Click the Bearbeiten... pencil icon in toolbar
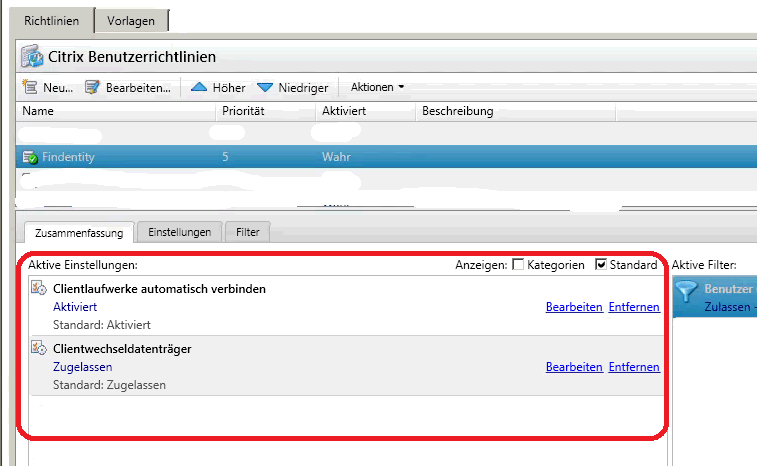 point(92,87)
